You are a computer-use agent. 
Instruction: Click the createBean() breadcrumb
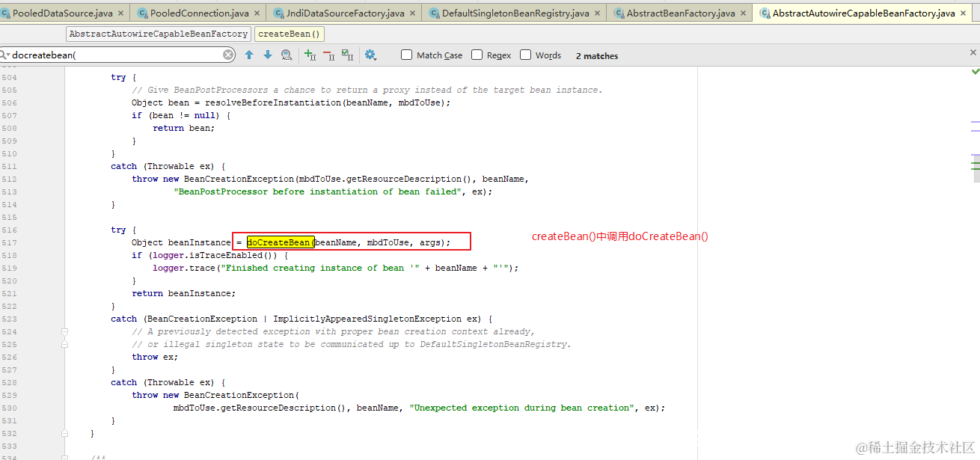pyautogui.click(x=290, y=34)
